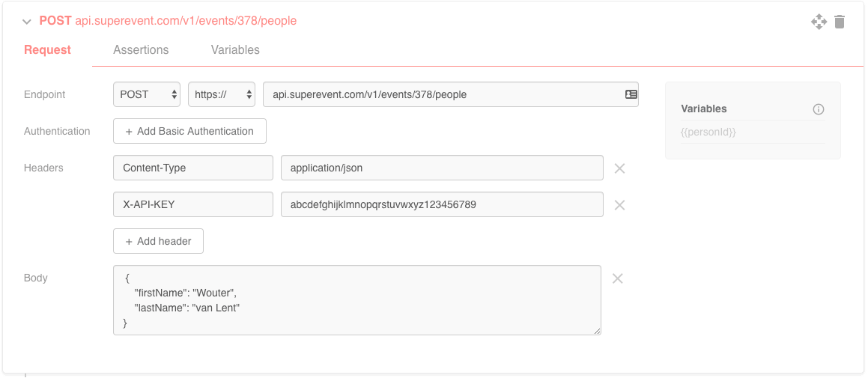Remove the X-API-KEY header
Image resolution: width=868 pixels, height=378 pixels.
coord(619,205)
